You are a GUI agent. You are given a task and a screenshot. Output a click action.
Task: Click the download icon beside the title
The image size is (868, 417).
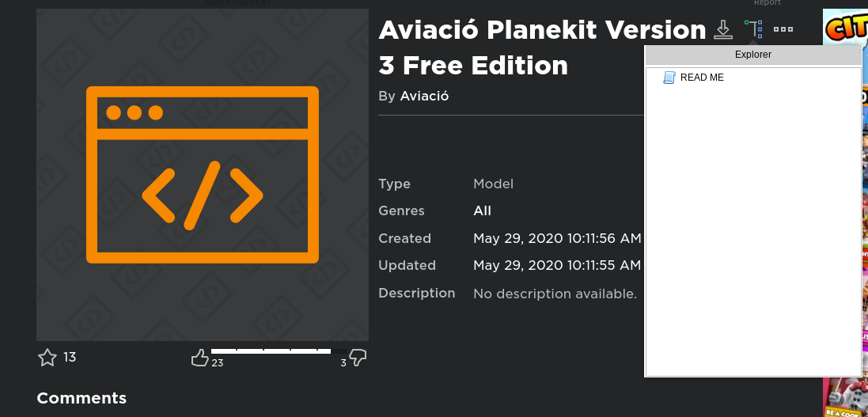[722, 29]
